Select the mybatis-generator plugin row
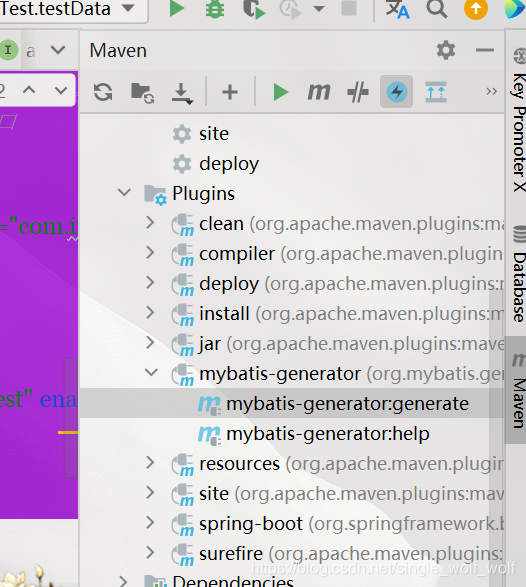The width and height of the screenshot is (526, 587). pyautogui.click(x=292, y=374)
